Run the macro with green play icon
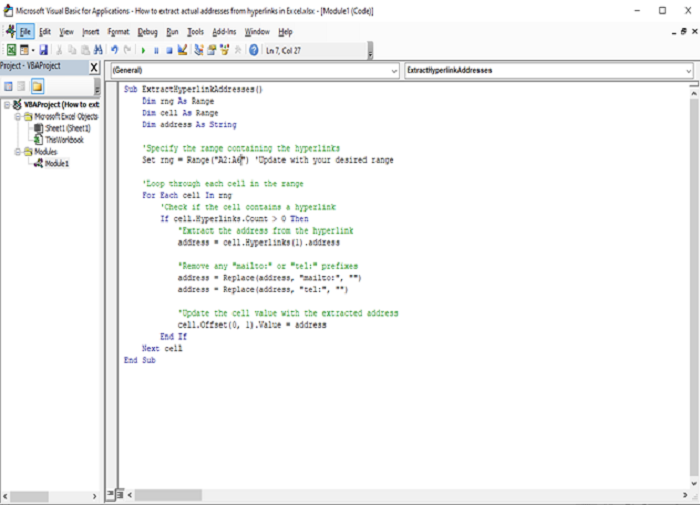This screenshot has height=505, width=700. pyautogui.click(x=143, y=50)
